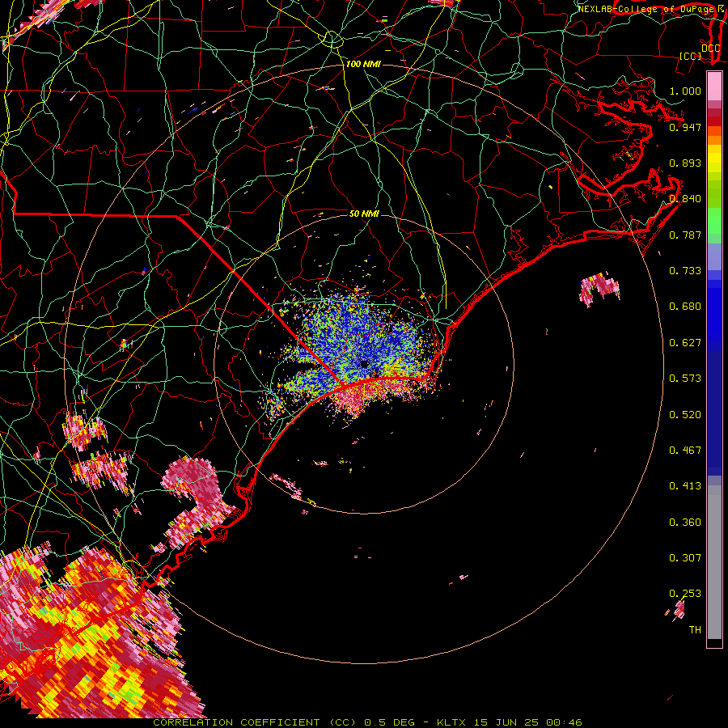The height and width of the screenshot is (728, 728).
Task: Click the [CC] unit label above color bar
Action: [691, 57]
